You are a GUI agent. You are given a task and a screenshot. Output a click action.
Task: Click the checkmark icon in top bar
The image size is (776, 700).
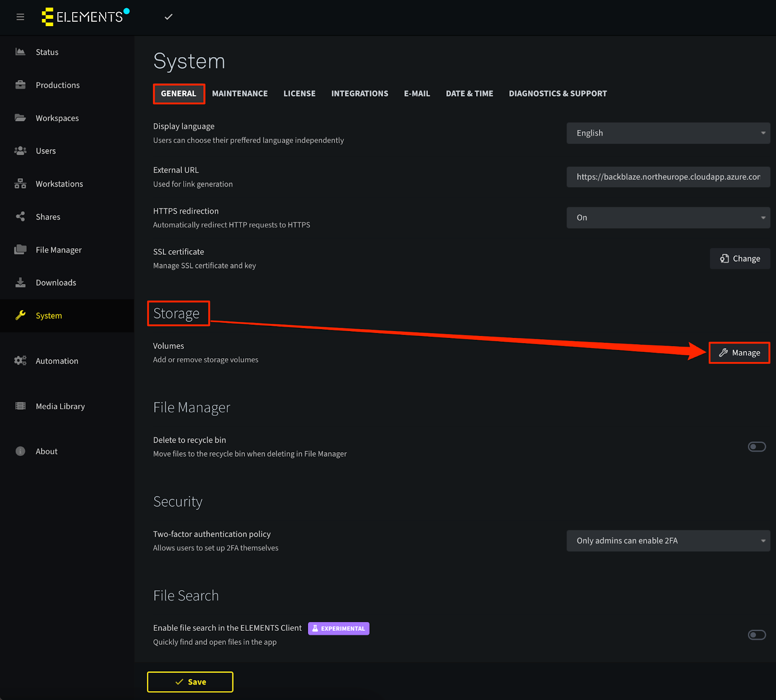pyautogui.click(x=168, y=17)
